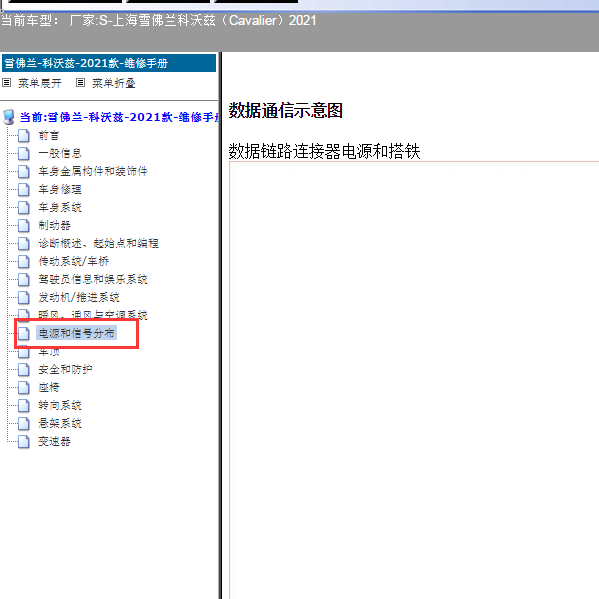Viewport: 599px width, 599px height.
Task: Click the page icon next to 转向系统
Action: tap(24, 405)
